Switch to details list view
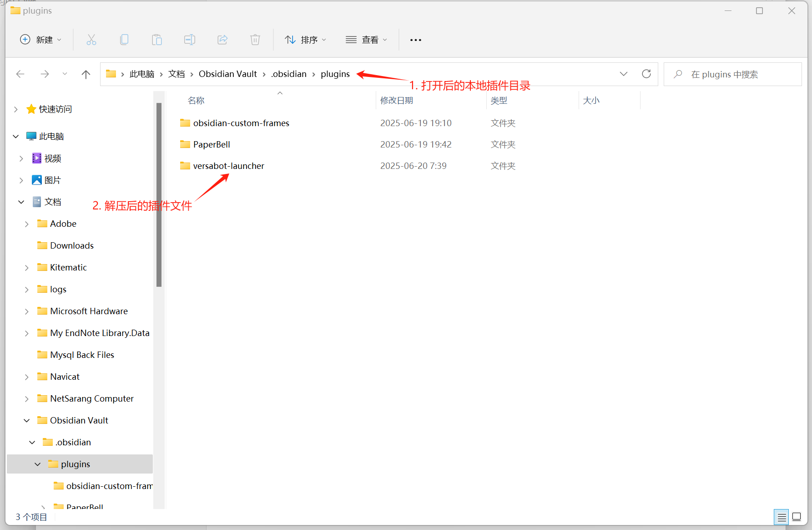 [x=782, y=517]
